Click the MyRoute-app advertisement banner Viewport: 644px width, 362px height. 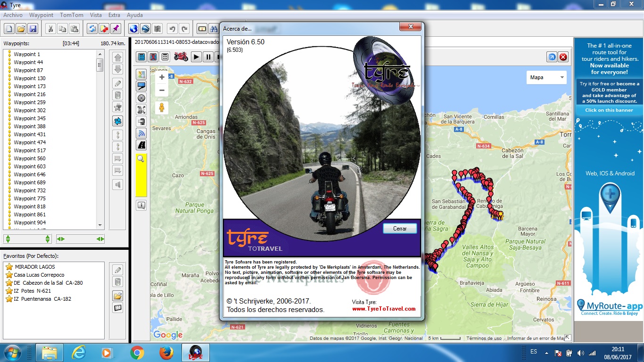tap(609, 179)
